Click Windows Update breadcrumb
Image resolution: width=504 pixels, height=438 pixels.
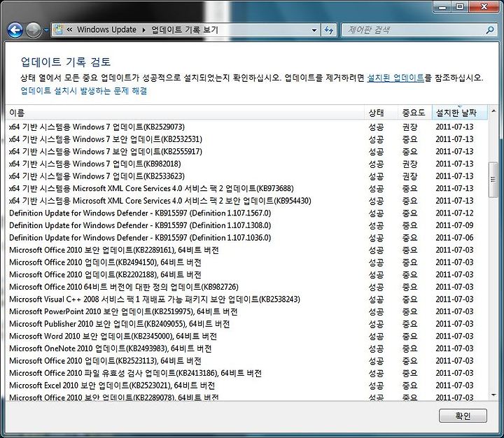pyautogui.click(x=106, y=30)
